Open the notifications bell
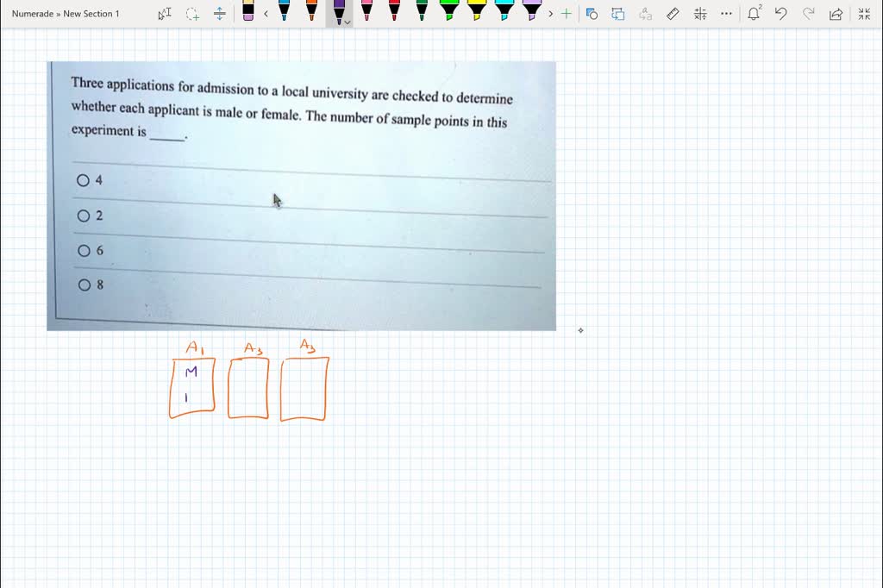 click(x=754, y=14)
